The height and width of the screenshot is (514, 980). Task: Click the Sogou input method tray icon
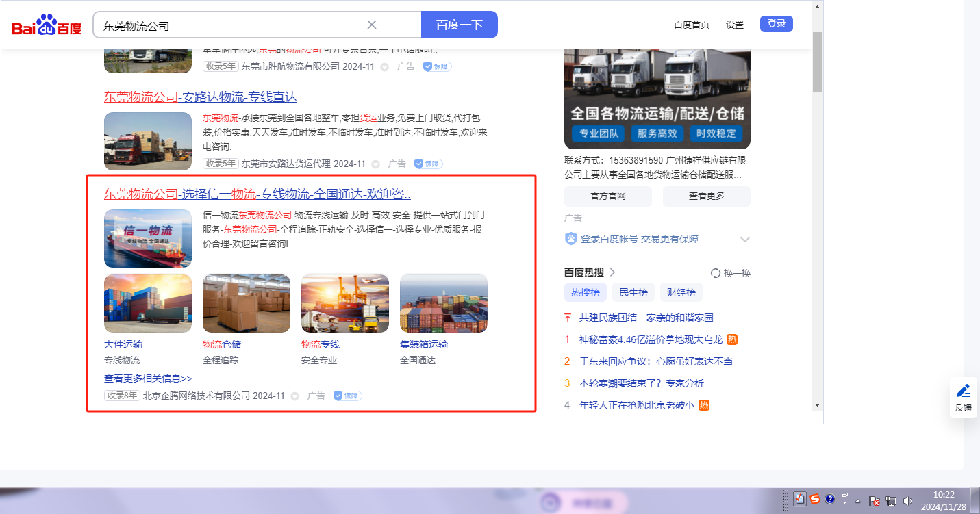pyautogui.click(x=814, y=499)
